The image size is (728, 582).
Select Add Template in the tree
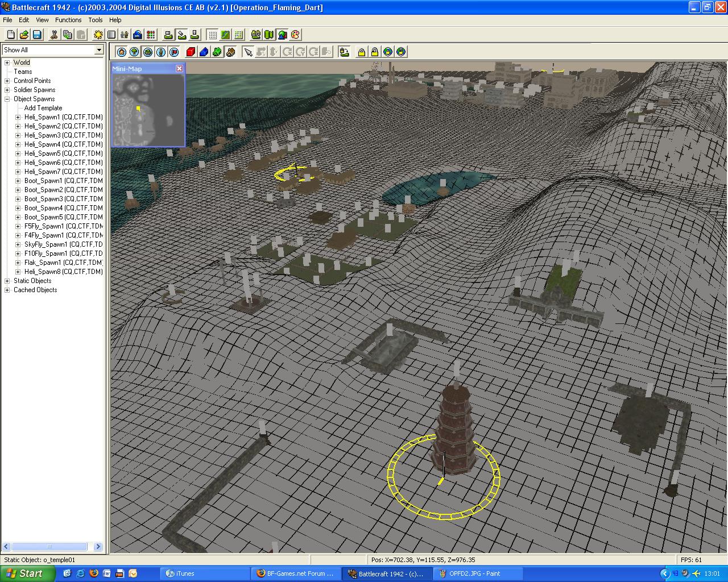(x=43, y=108)
